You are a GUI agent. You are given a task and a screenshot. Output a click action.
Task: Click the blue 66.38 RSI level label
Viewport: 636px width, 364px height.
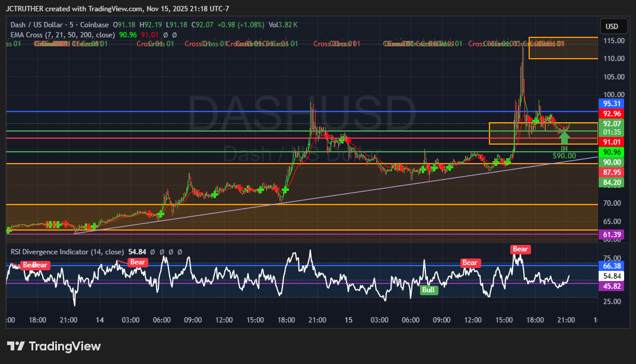pyautogui.click(x=612, y=266)
